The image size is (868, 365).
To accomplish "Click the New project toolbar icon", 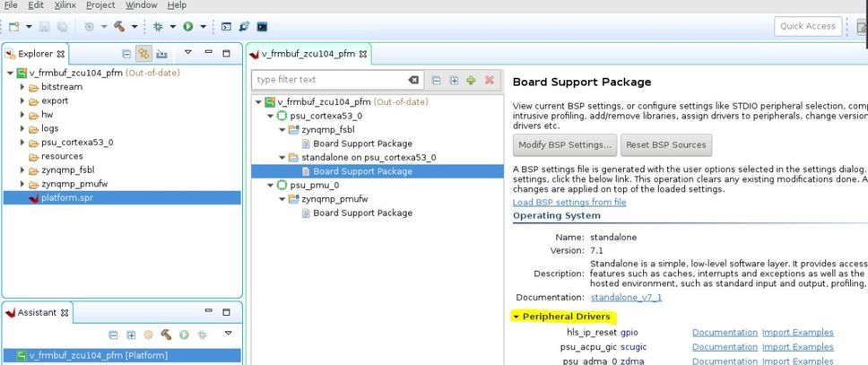I will (13, 27).
